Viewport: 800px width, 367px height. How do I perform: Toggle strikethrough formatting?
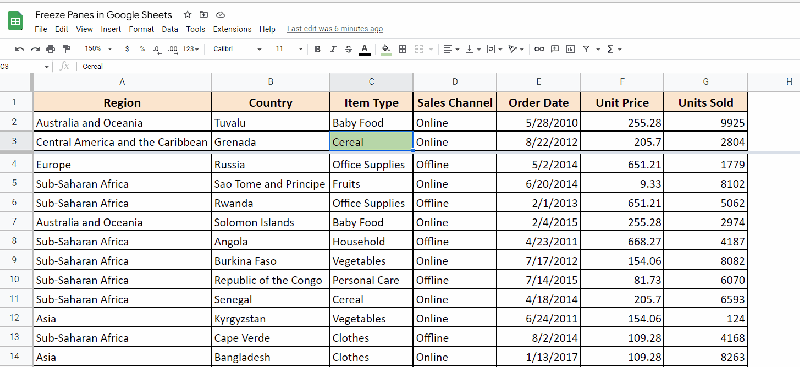[x=348, y=49]
